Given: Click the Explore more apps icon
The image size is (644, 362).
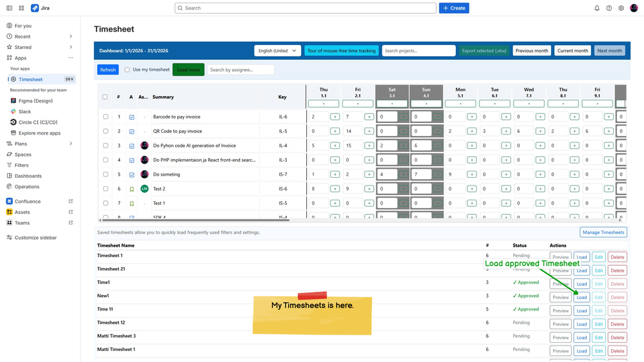Looking at the screenshot, I should 14,133.
